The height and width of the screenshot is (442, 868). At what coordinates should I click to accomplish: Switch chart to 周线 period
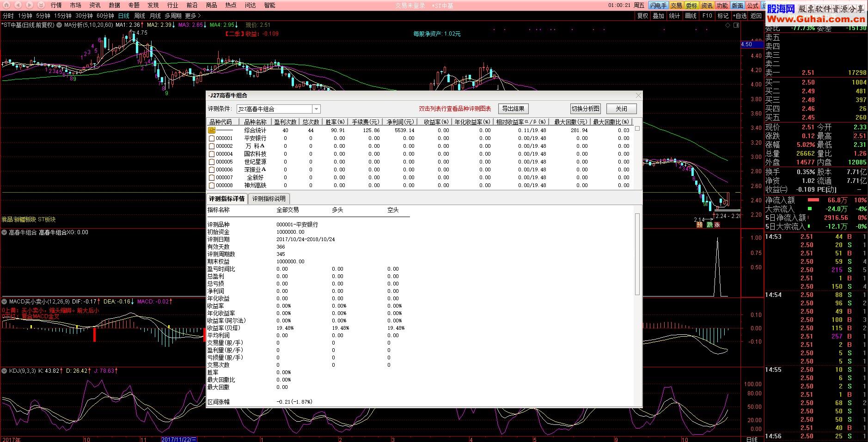pos(139,16)
